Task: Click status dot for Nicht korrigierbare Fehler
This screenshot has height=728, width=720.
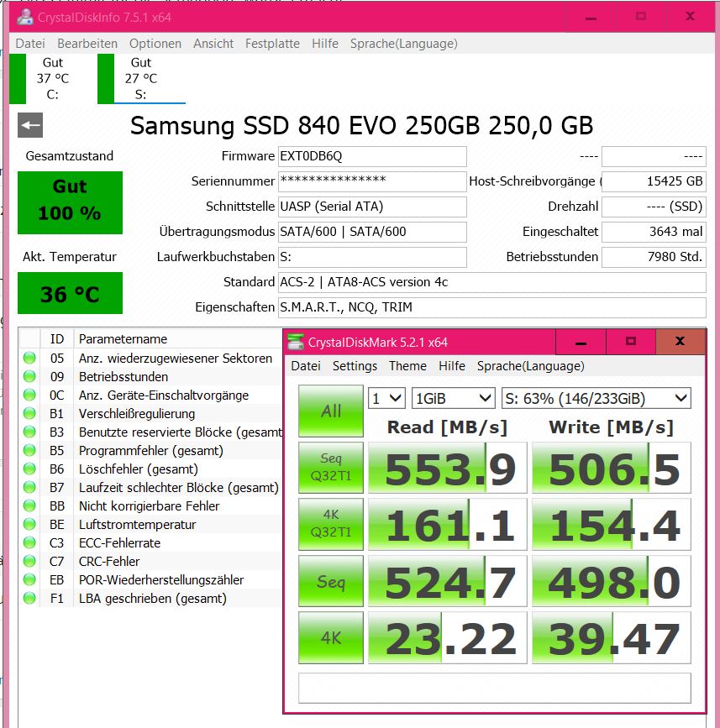Action: [x=29, y=505]
